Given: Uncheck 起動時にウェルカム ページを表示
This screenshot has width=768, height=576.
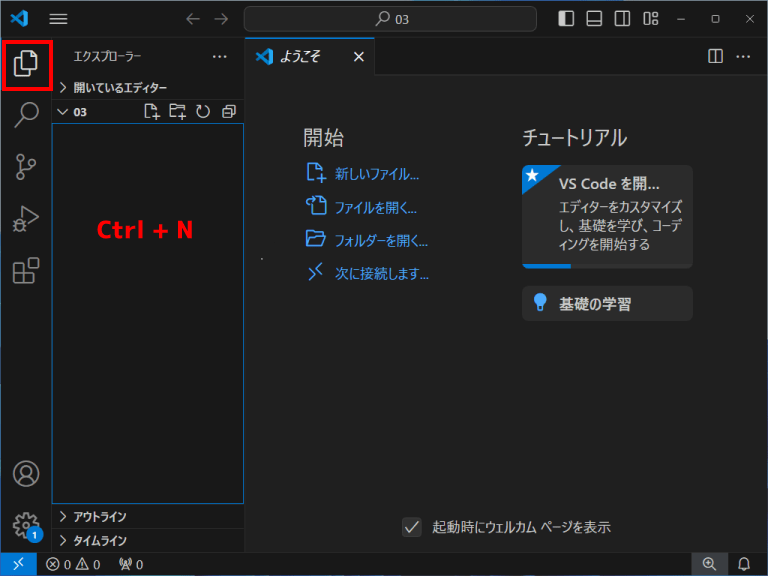Looking at the screenshot, I should coord(411,528).
